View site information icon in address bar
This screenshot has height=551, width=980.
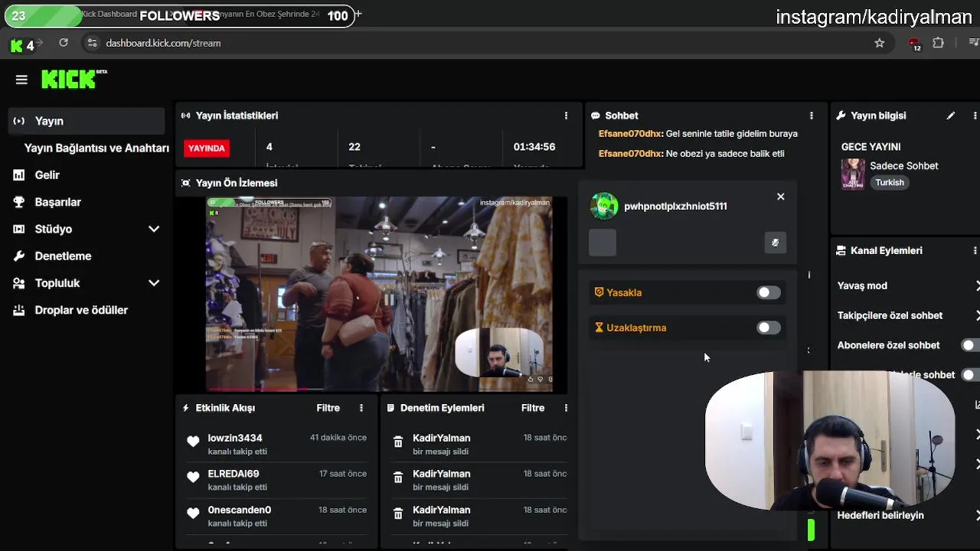coord(92,43)
